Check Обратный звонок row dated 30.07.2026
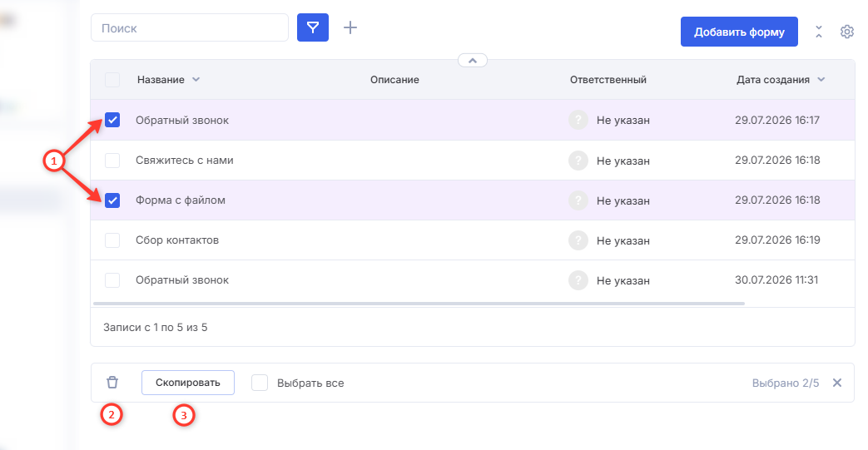This screenshot has height=450, width=868. coord(112,280)
